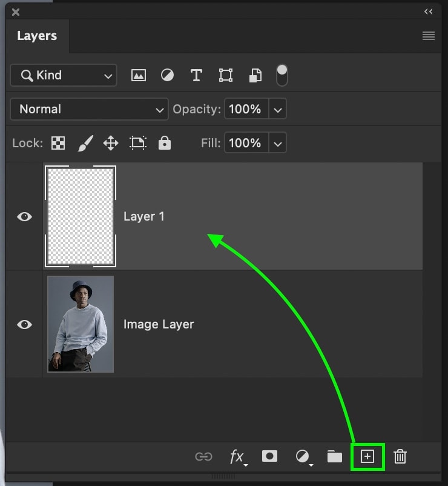Toggle the layer filtering switch

click(282, 75)
